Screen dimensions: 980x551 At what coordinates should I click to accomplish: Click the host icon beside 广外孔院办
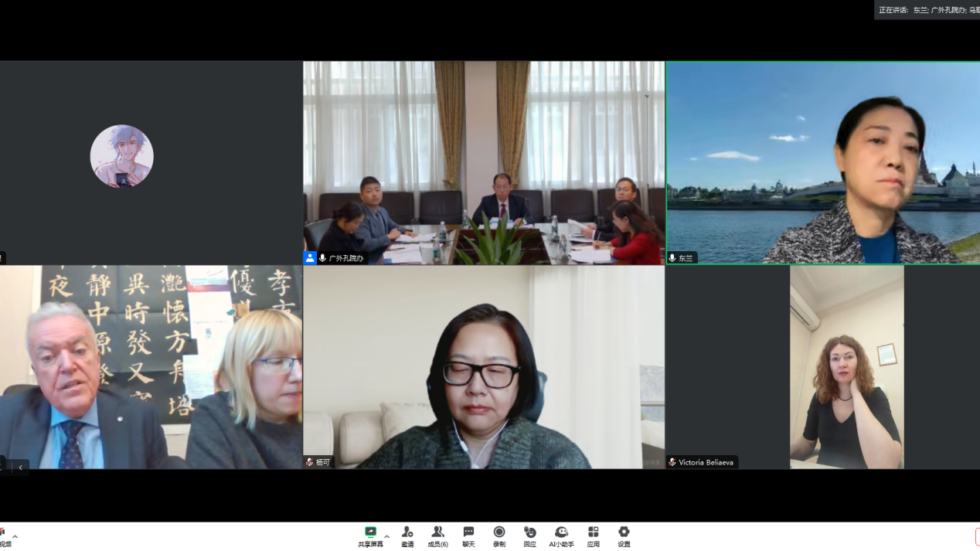310,258
